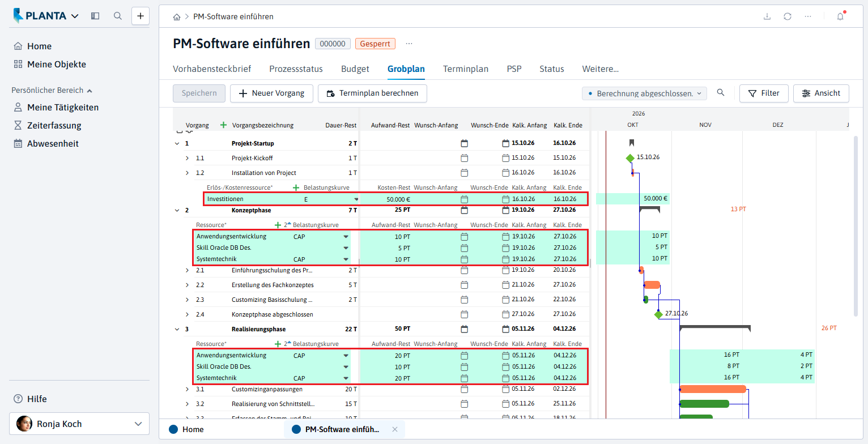Collapse the Konzeptphase row

tap(177, 211)
